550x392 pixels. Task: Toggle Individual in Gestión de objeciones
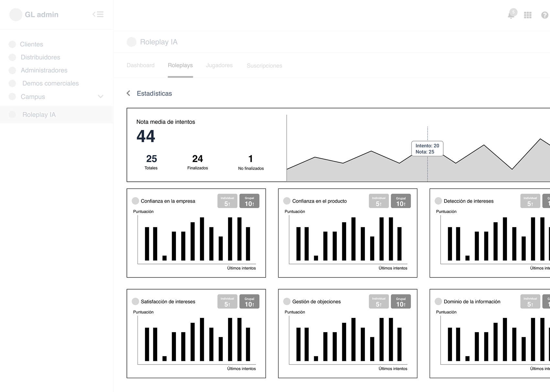379,301
